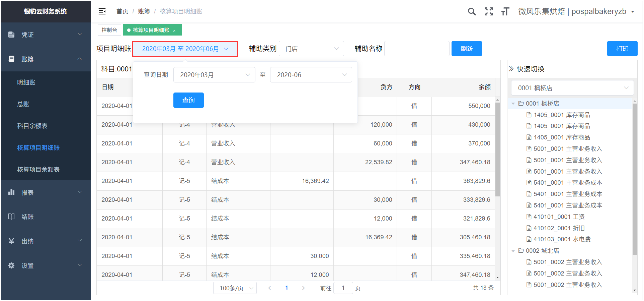Click the 打印 print button
The image size is (644, 301).
(622, 49)
